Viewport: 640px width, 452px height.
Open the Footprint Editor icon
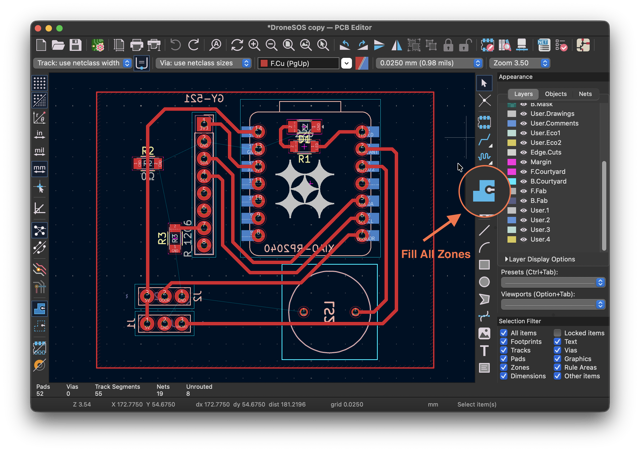pyautogui.click(x=487, y=45)
